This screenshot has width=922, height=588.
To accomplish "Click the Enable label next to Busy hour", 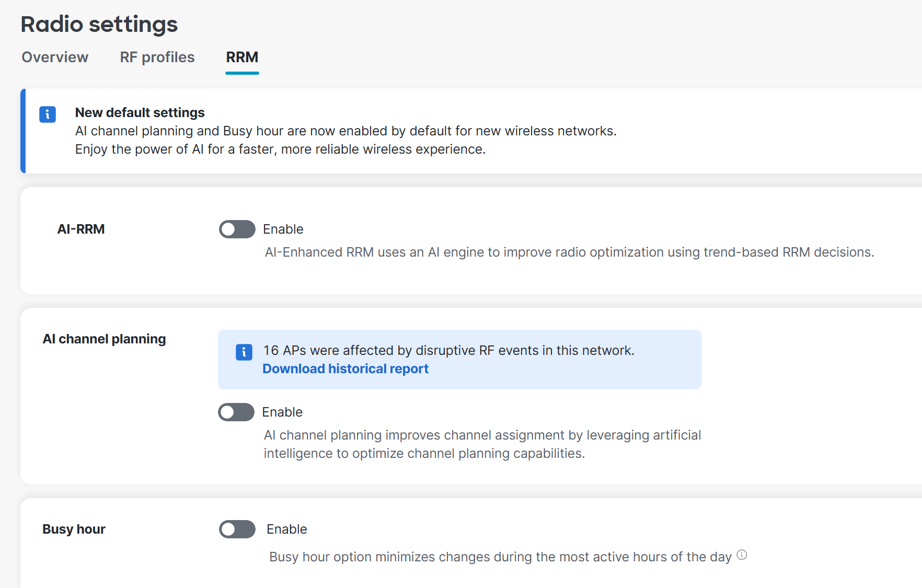I will coord(286,529).
